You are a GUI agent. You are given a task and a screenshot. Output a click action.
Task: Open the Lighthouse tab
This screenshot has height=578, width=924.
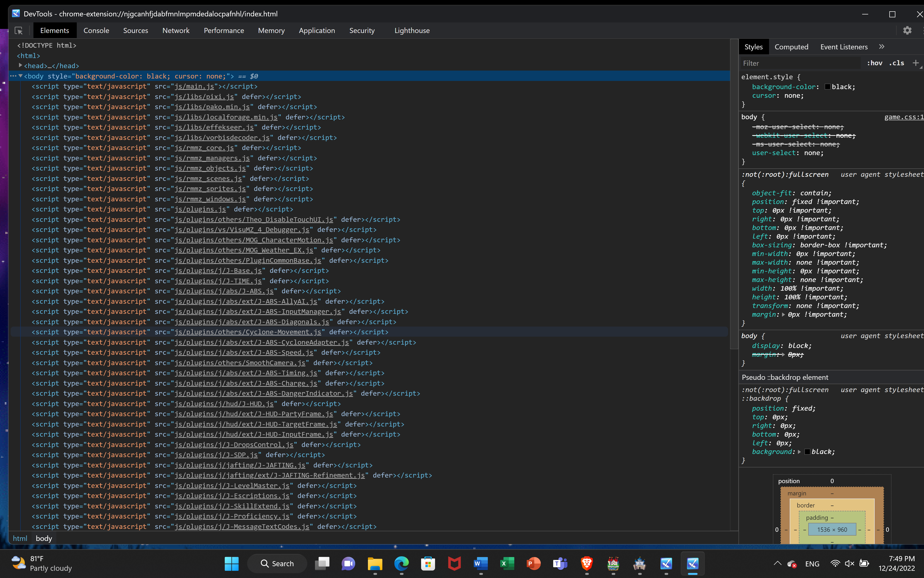(x=412, y=31)
